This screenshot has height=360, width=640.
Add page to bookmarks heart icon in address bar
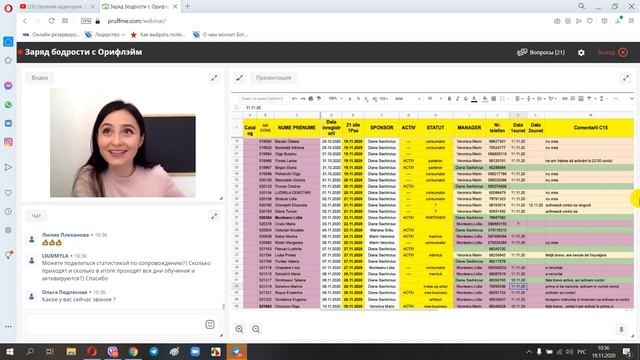(590, 21)
